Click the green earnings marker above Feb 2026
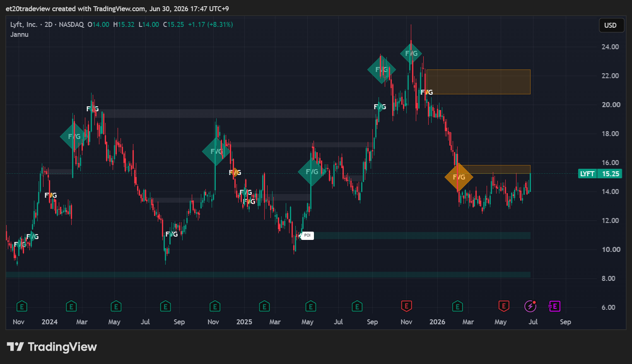Image resolution: width=632 pixels, height=364 pixels. click(x=457, y=307)
